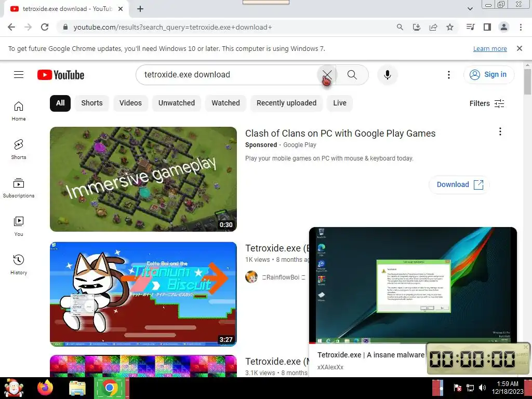This screenshot has height=399, width=532.
Task: Click the install/download page icon in address bar
Action: [x=417, y=27]
